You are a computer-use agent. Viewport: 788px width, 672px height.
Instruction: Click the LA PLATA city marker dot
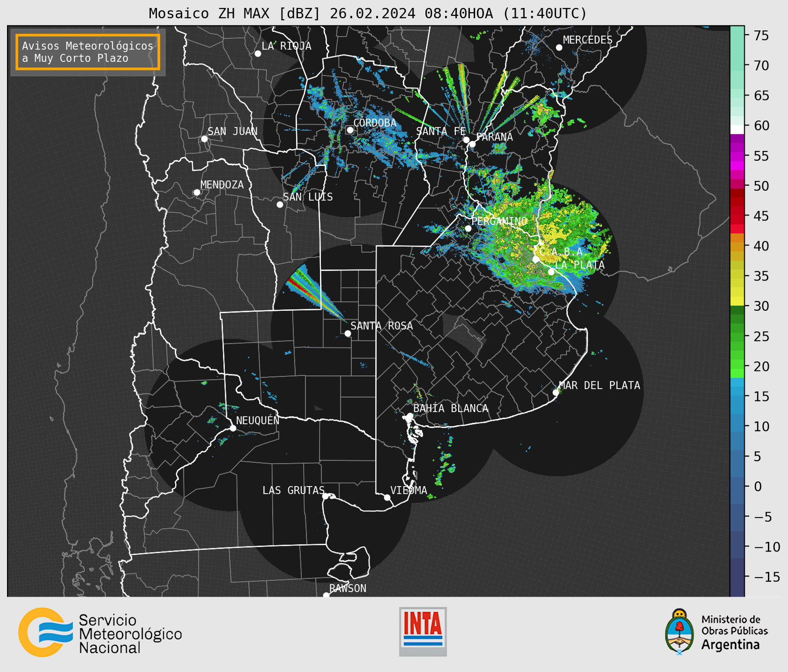click(551, 272)
